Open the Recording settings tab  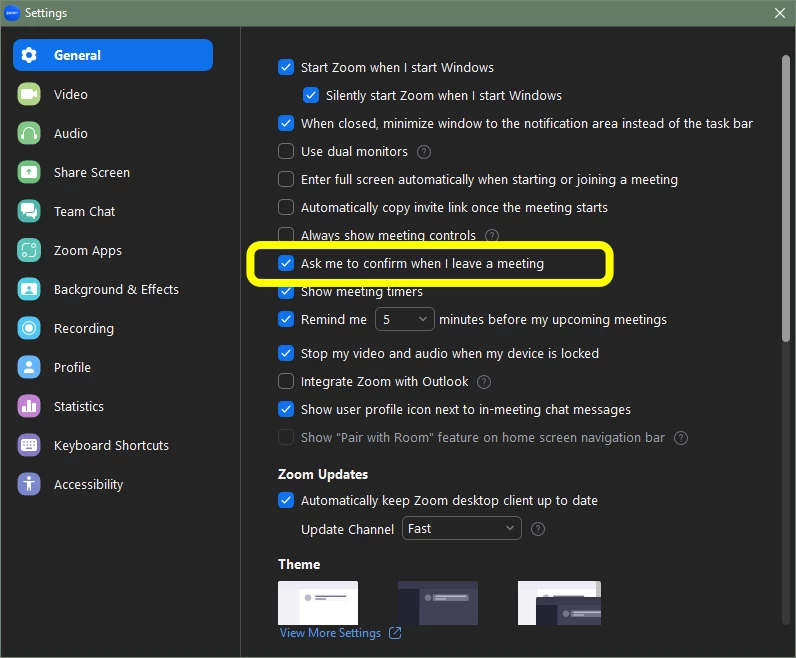pyautogui.click(x=113, y=328)
